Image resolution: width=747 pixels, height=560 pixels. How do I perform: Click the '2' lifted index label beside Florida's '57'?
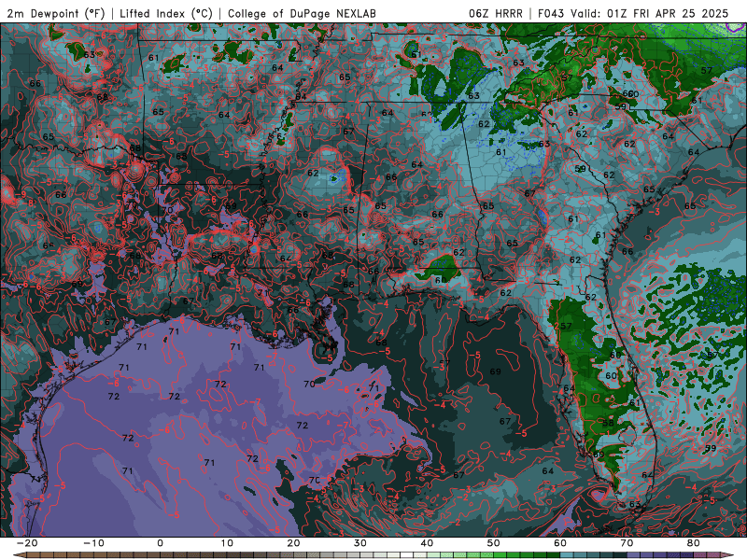click(x=557, y=326)
